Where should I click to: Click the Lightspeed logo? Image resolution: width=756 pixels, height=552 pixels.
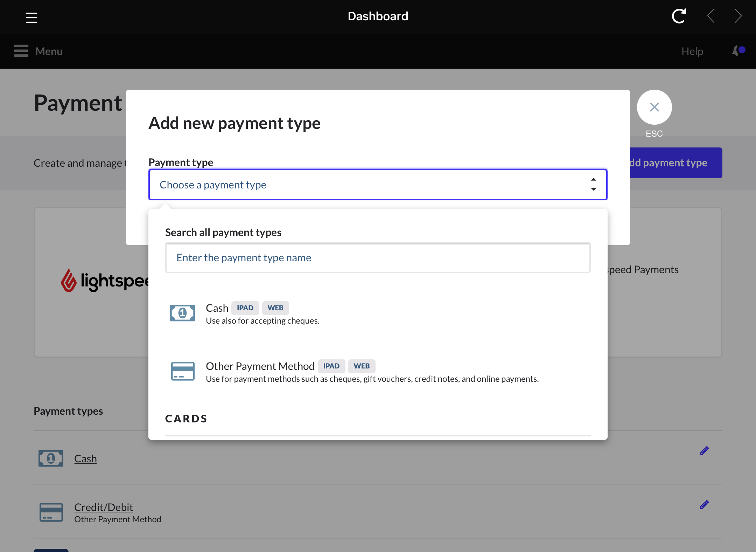105,281
